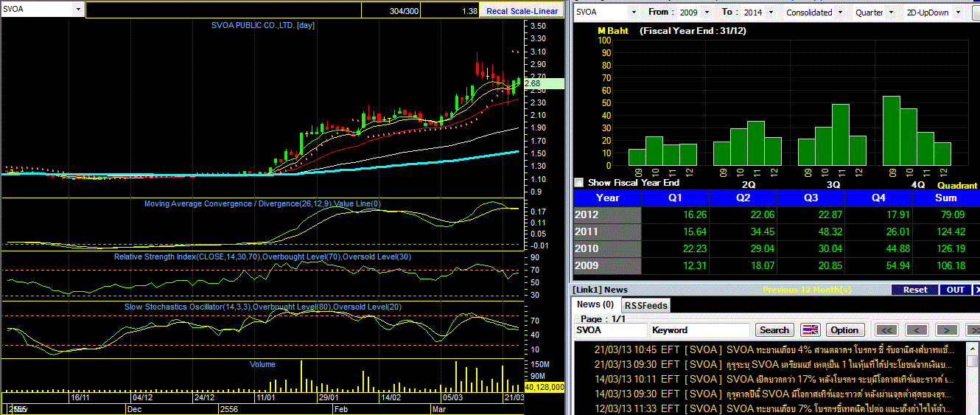Open the 14/03/13 10:11 news item
This screenshot has width=980, height=415.
[x=774, y=379]
